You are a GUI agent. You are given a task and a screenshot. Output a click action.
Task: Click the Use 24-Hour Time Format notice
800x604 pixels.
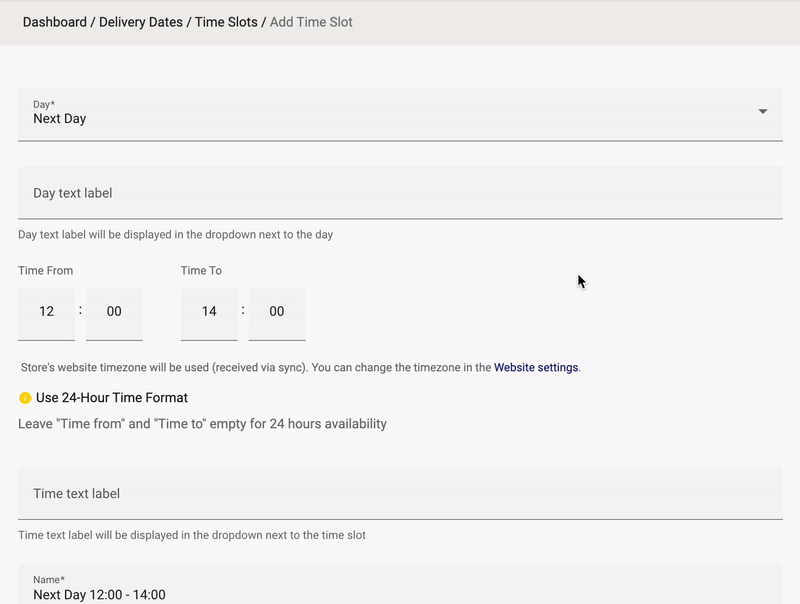pos(112,398)
